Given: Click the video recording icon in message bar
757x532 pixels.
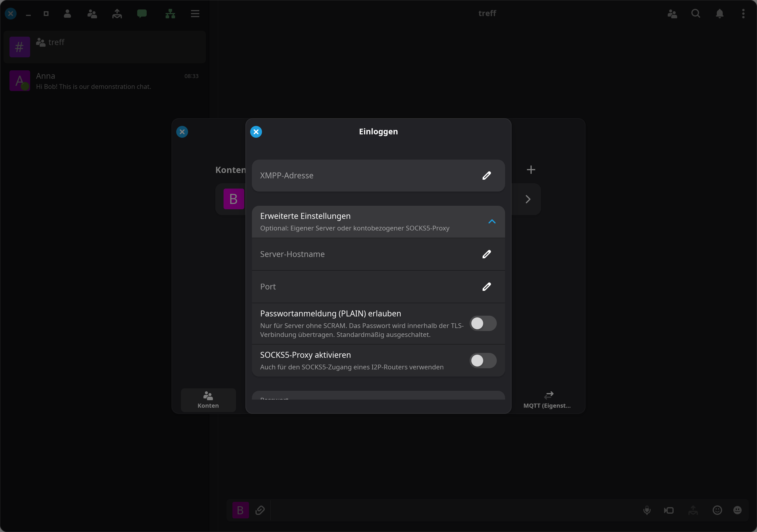Looking at the screenshot, I should pos(669,510).
